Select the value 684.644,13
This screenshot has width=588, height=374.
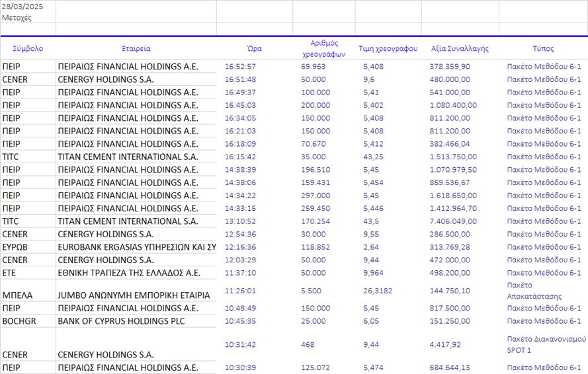tap(450, 368)
